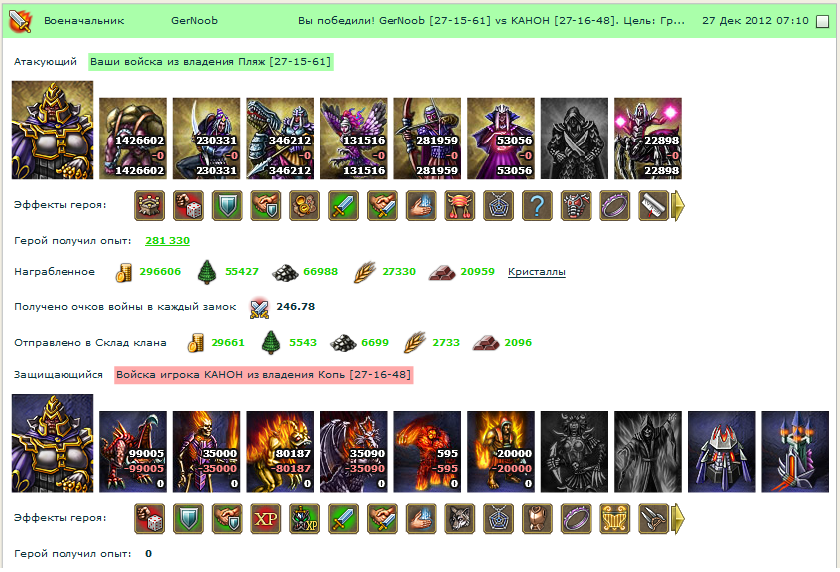
Task: Click the question mark hero effect icon
Action: tap(537, 206)
